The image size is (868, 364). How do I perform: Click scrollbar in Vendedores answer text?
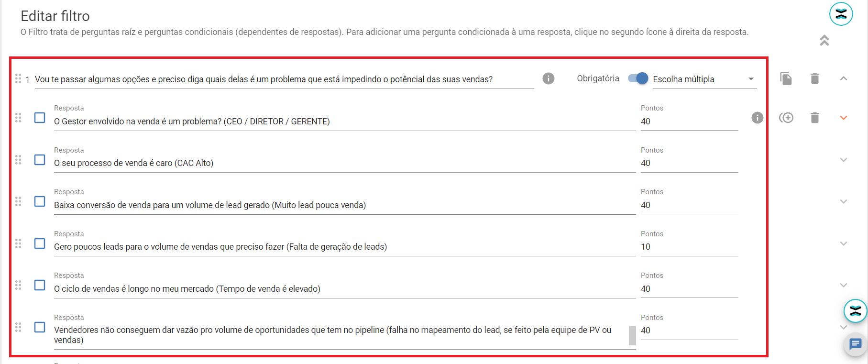(x=632, y=335)
